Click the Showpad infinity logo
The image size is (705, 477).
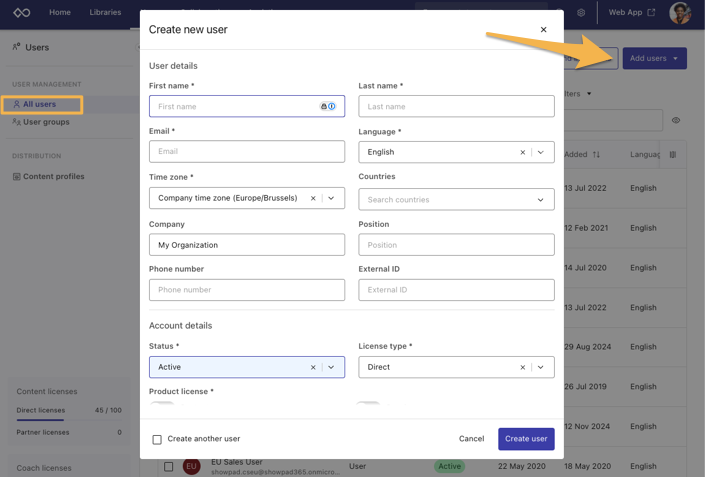point(22,13)
